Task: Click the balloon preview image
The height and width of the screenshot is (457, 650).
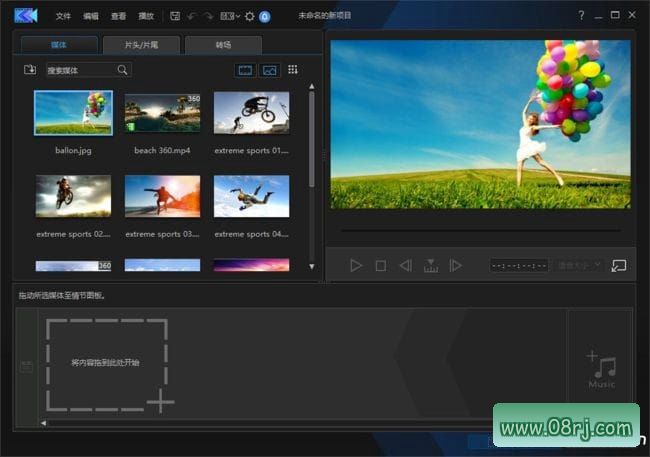Action: [480, 124]
